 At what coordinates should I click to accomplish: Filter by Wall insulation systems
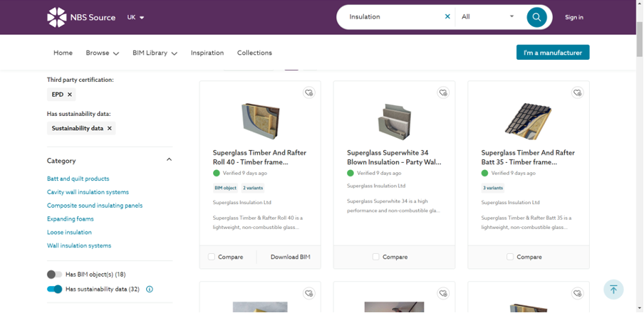coord(79,245)
